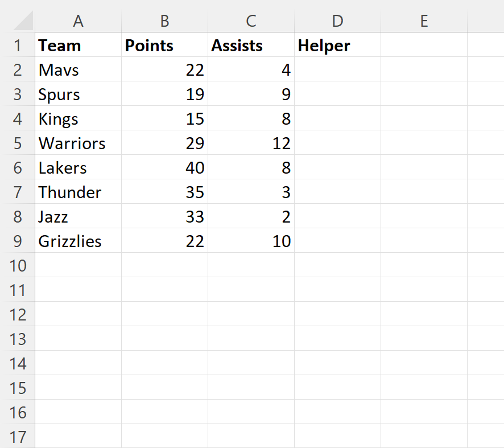
Task: Select the Grizzlies assists value 10
Action: (251, 241)
